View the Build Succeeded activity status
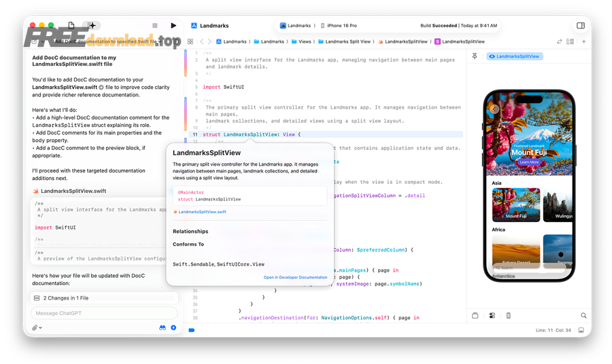 coord(458,25)
